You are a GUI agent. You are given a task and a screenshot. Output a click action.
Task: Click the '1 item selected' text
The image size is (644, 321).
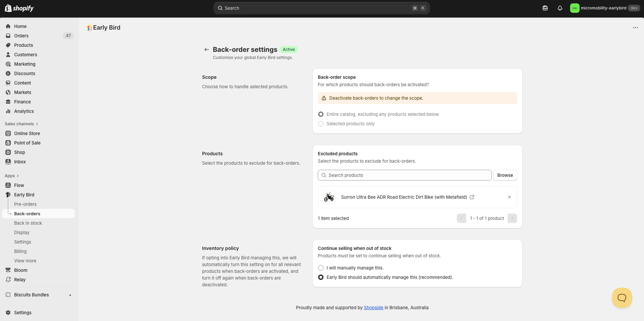[333, 218]
